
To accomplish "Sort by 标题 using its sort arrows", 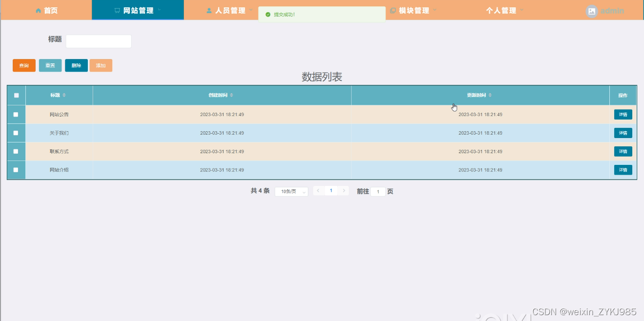I will click(x=64, y=95).
